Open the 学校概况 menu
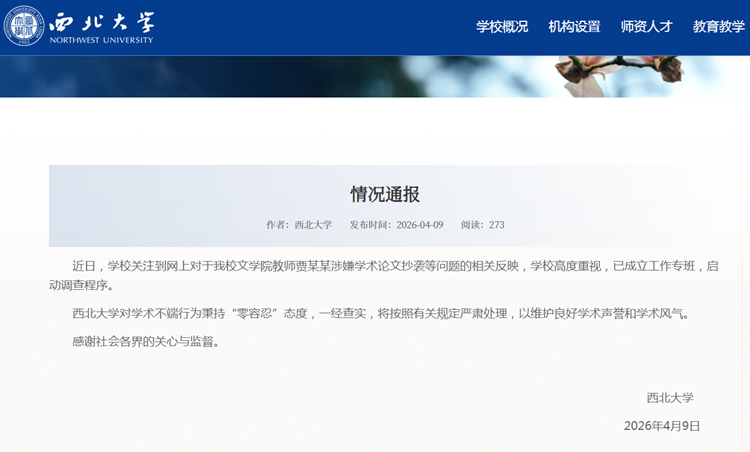 502,26
